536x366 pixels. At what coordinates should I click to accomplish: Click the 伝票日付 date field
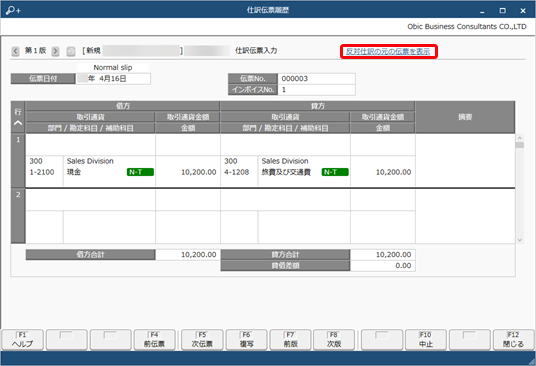coord(113,79)
